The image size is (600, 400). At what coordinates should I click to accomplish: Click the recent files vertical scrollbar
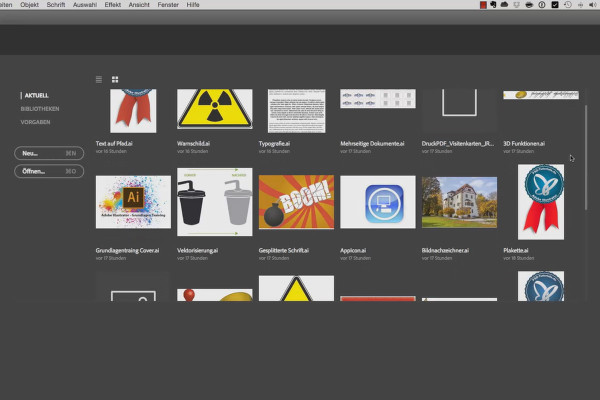[585, 158]
